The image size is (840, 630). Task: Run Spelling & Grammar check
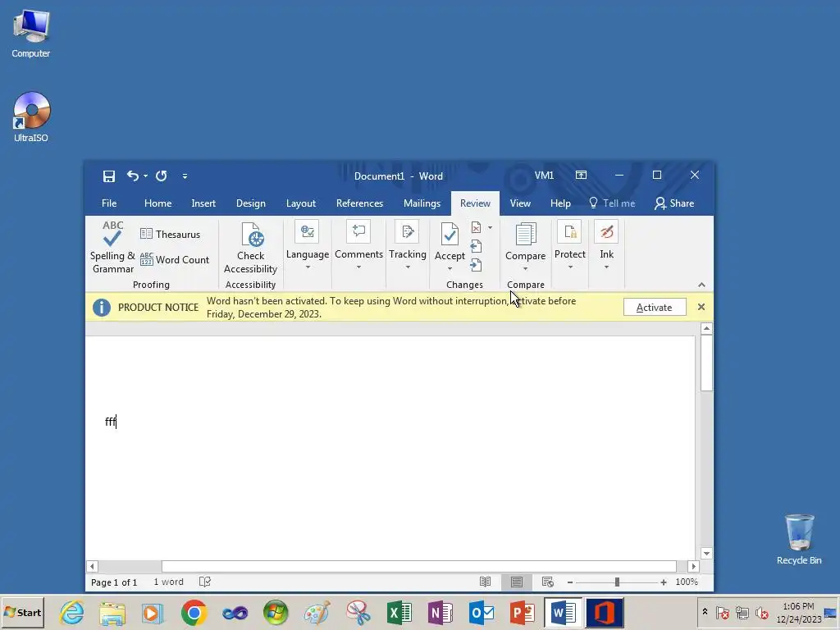click(112, 247)
